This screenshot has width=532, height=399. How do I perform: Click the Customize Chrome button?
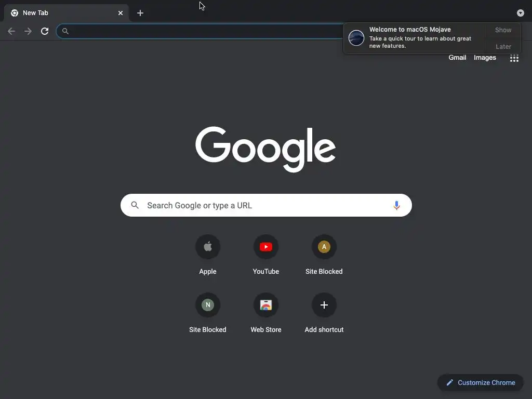tap(481, 383)
